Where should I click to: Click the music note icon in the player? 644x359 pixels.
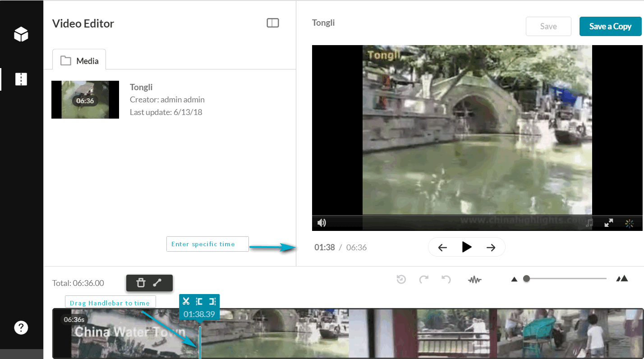pos(589,223)
